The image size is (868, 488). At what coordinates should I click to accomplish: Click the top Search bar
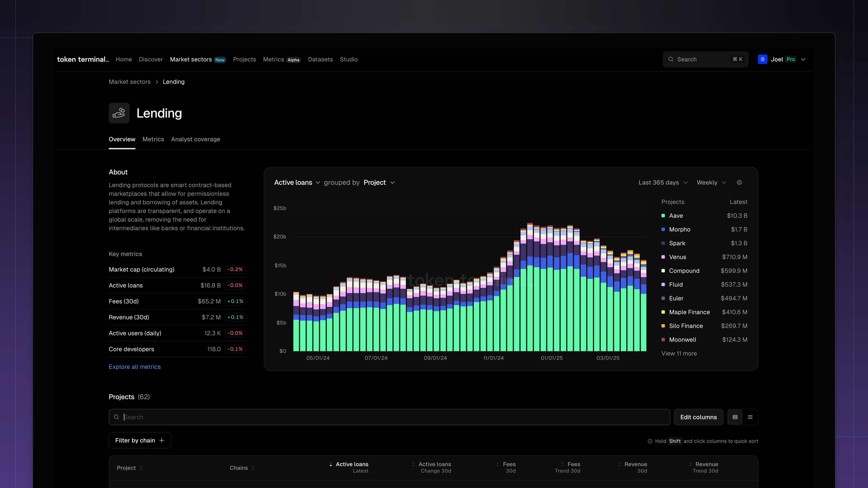[x=705, y=59]
